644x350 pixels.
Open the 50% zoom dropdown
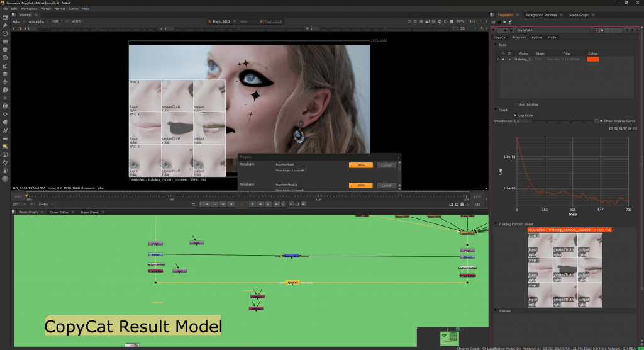pyautogui.click(x=462, y=21)
